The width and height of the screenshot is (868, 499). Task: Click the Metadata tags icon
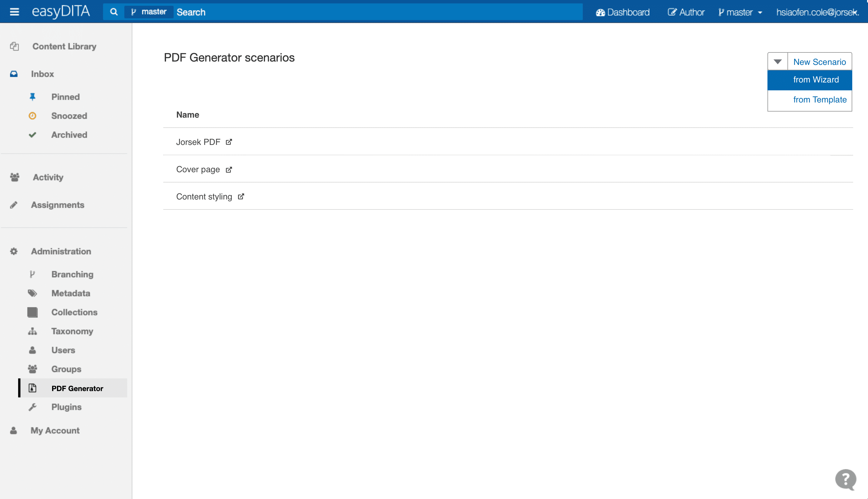point(32,293)
